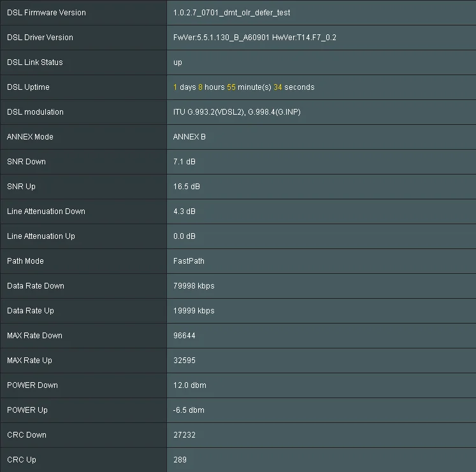Select the DSL Driver Version label
Viewport: 476px width, 472px height.
point(40,38)
